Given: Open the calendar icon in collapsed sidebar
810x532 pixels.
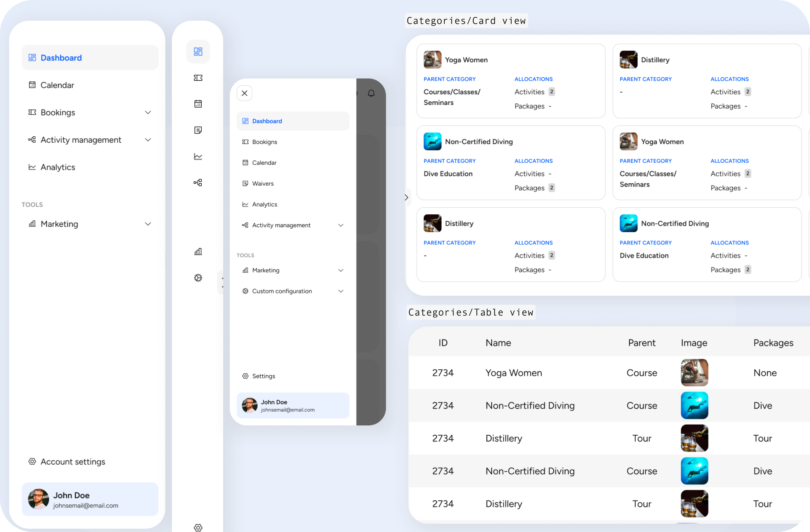Looking at the screenshot, I should [x=198, y=104].
